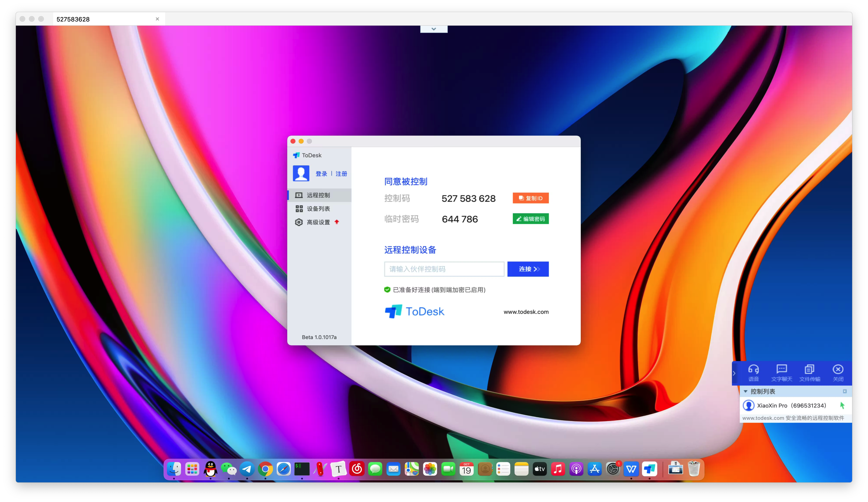This screenshot has height=502, width=868.
Task: Open Messages from the Dock
Action: tap(375, 469)
